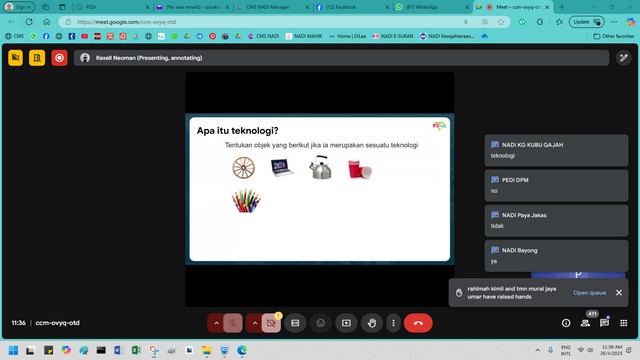
Task: Turn on the camera toggle
Action: 271,323
